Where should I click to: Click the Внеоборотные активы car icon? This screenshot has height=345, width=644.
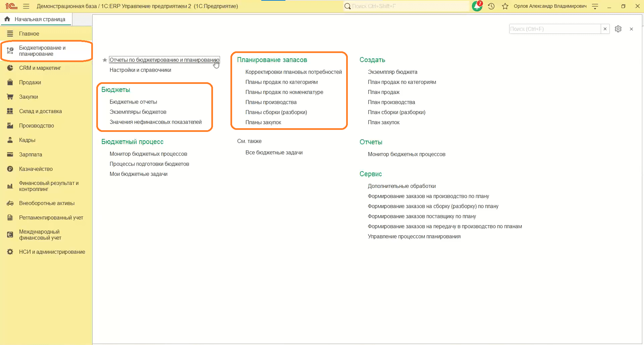pos(10,203)
